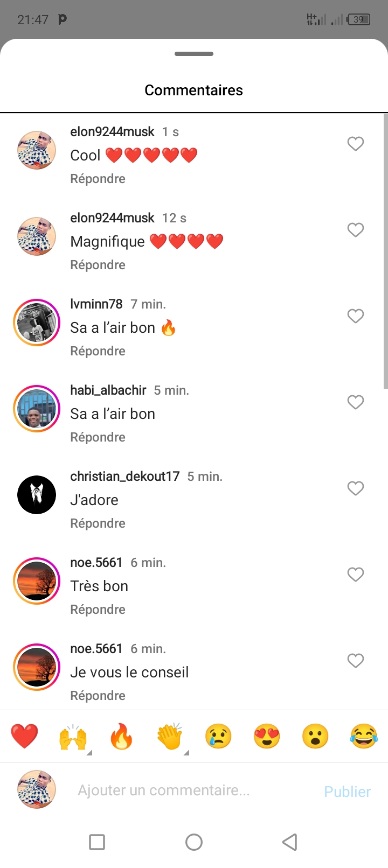Image resolution: width=388 pixels, height=868 pixels.
Task: Open the noe.5661 username profile link
Action: pos(96,563)
